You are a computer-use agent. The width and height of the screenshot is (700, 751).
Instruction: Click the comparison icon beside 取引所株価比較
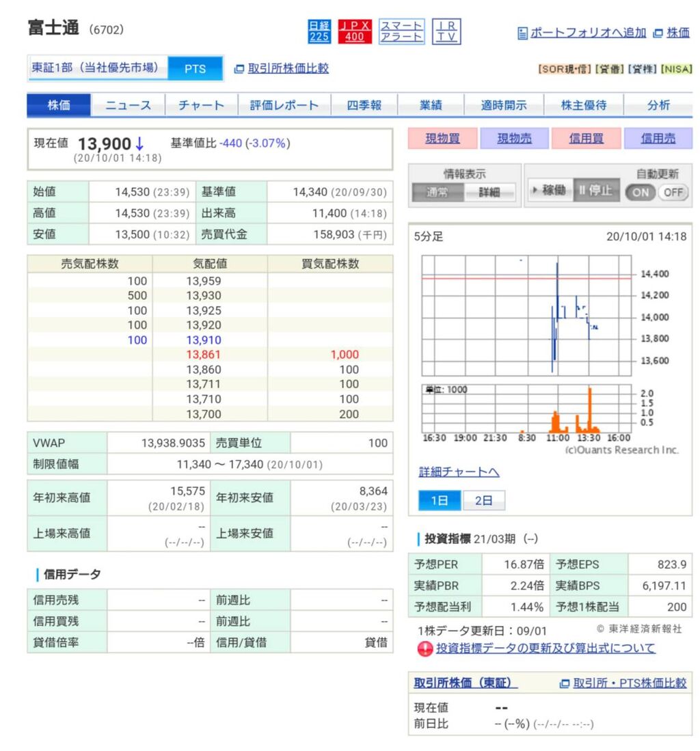(239, 69)
